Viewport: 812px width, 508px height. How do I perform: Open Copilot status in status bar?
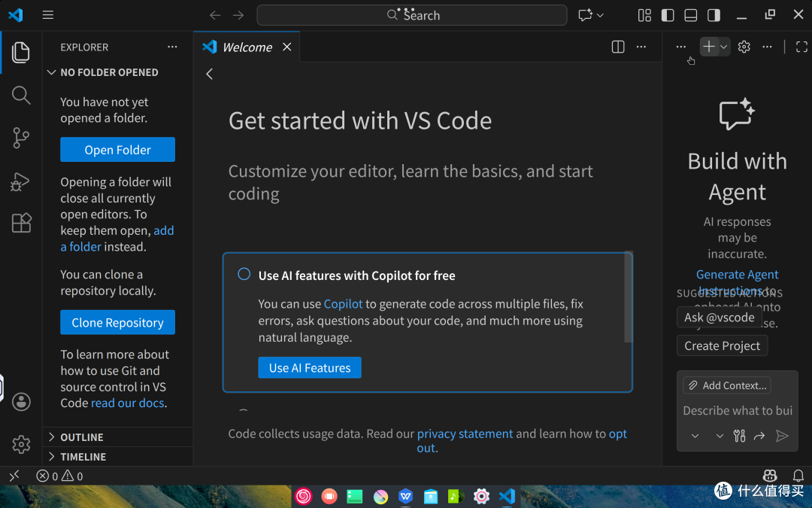coord(770,476)
